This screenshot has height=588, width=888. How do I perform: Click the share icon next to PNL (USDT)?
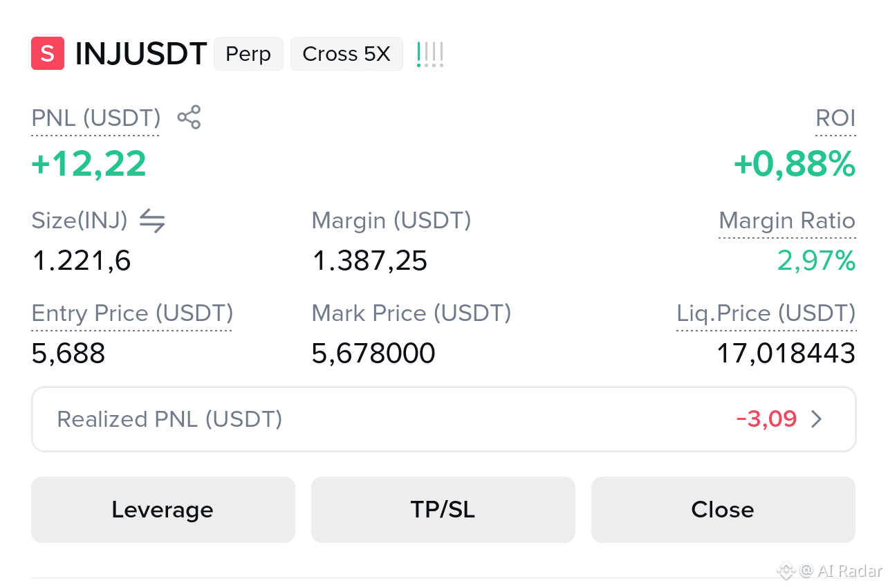[189, 118]
